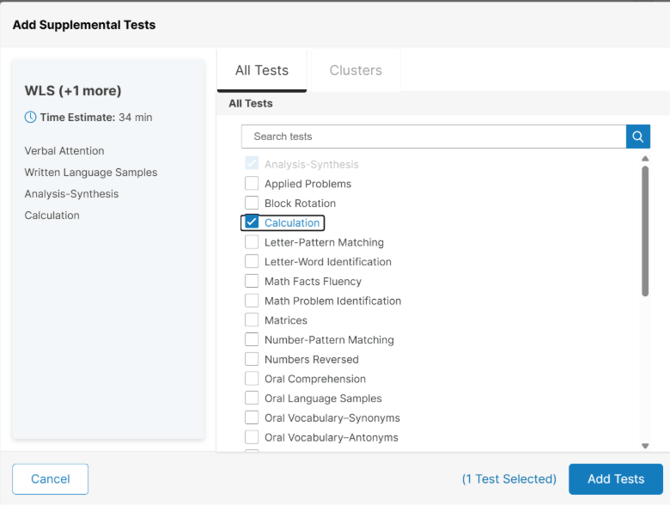Click the test list vertical scrollbar thumb

pos(645,231)
